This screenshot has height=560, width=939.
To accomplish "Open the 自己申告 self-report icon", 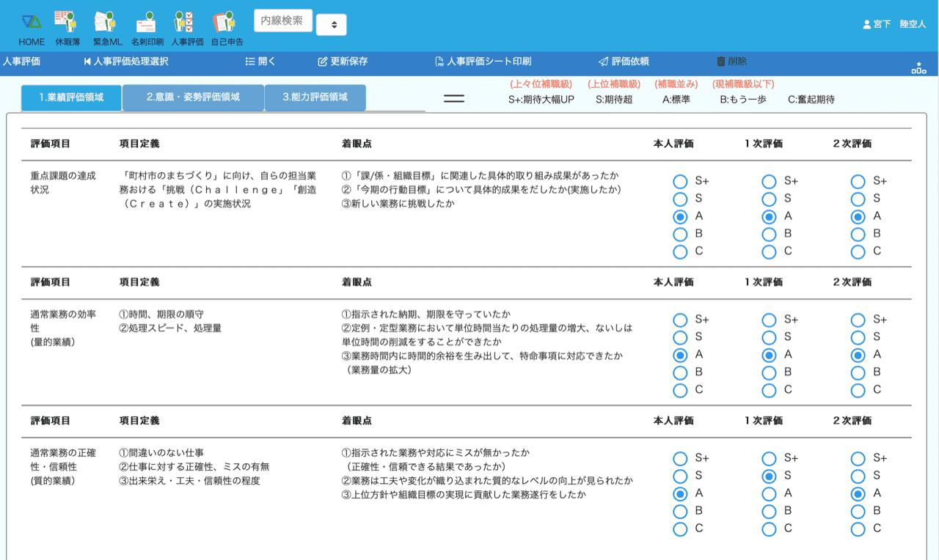I will pos(227,29).
